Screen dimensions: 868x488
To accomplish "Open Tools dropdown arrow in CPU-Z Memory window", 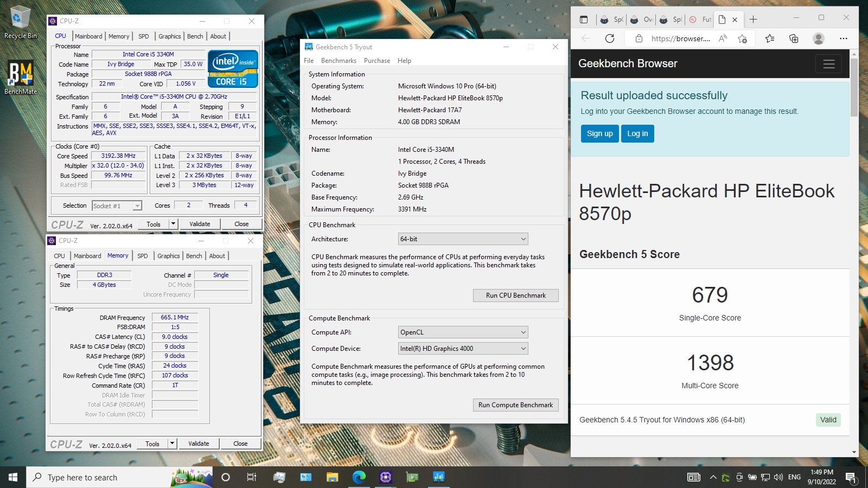I will point(172,444).
